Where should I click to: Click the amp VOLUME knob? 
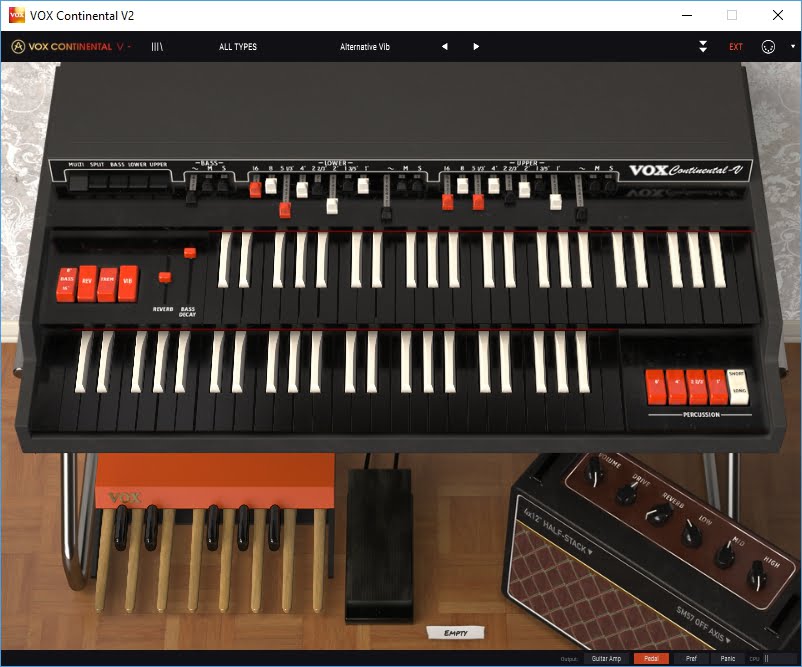(594, 471)
